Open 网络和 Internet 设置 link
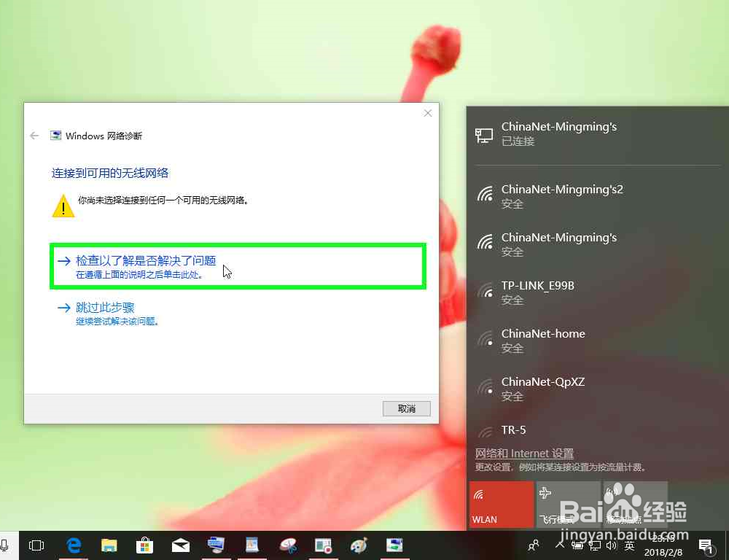The image size is (729, 560). 524,453
